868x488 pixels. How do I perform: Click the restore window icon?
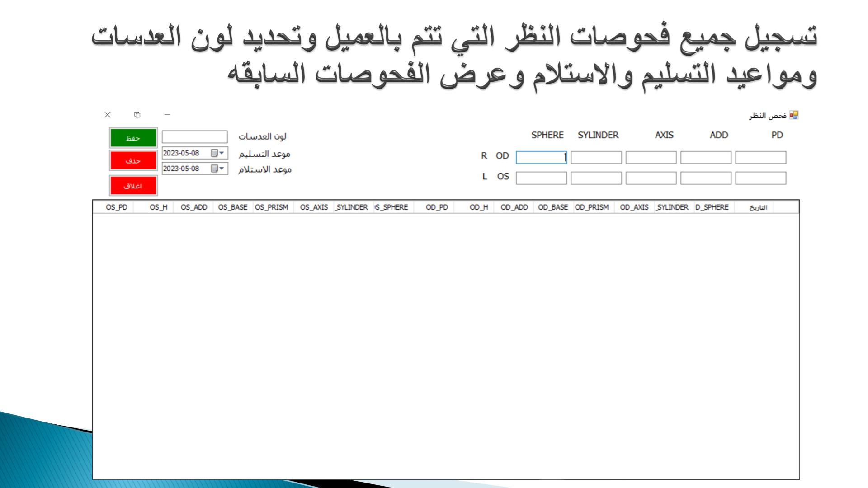137,115
